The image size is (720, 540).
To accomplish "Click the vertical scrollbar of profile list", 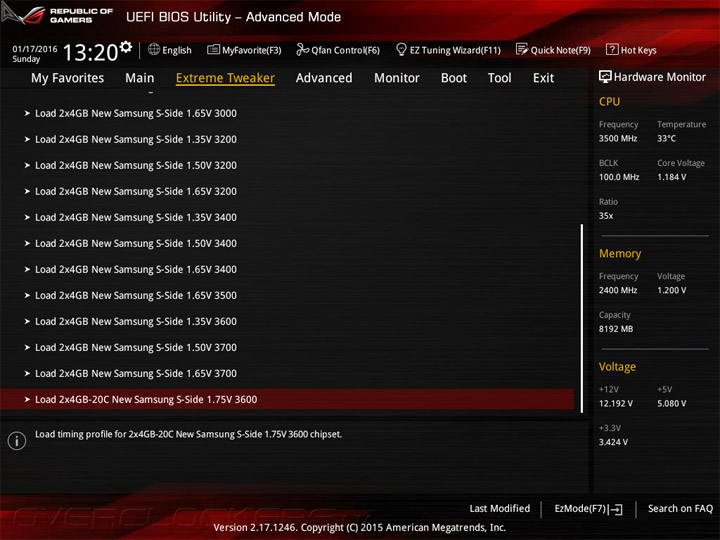I will click(582, 318).
